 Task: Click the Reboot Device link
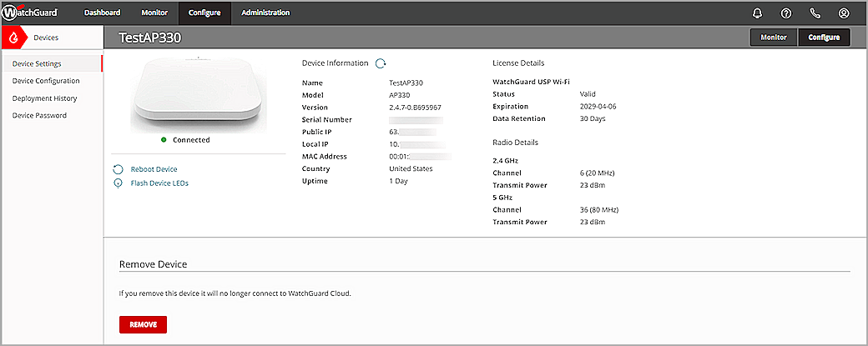(x=154, y=169)
